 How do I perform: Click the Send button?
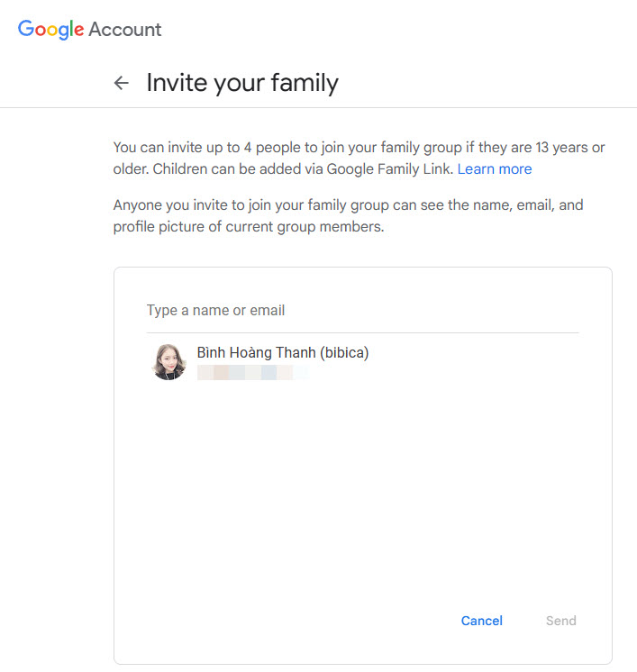[560, 621]
